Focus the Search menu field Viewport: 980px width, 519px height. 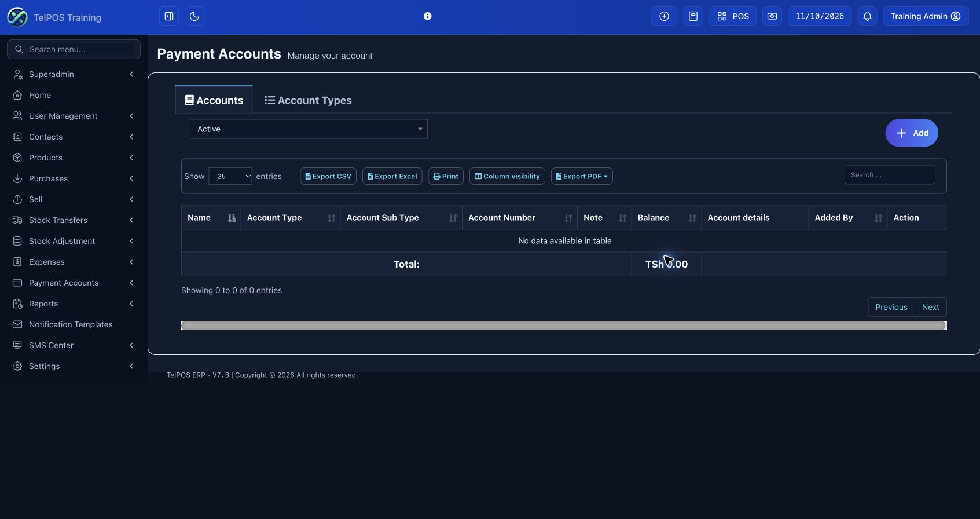[x=74, y=49]
